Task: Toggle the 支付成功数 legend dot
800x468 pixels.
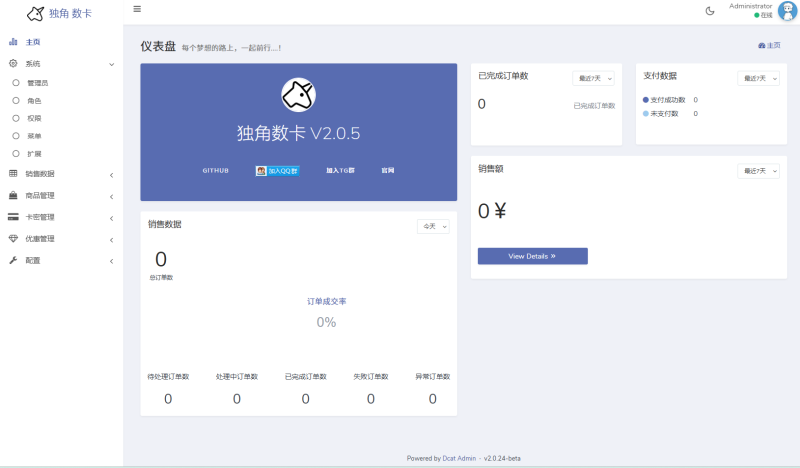Action: pyautogui.click(x=645, y=100)
